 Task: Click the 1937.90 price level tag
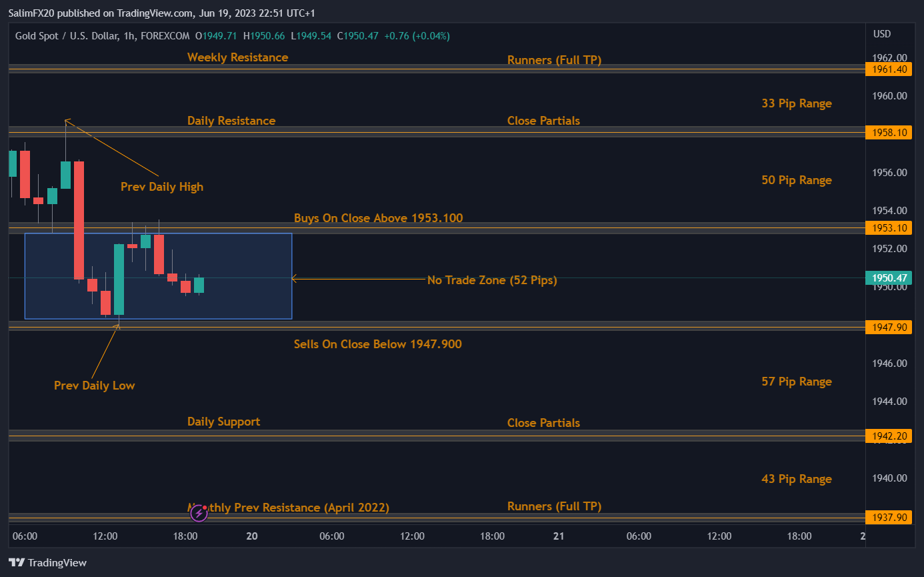coord(888,517)
